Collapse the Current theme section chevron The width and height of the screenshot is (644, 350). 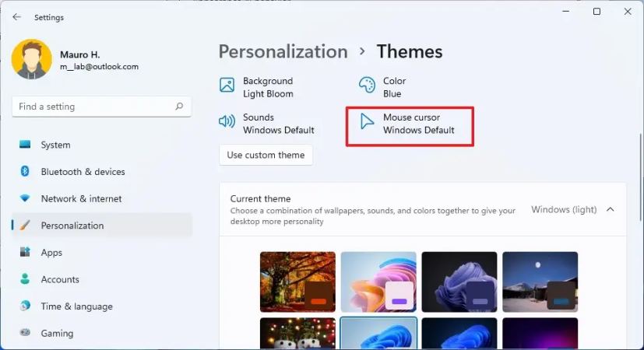(x=611, y=209)
